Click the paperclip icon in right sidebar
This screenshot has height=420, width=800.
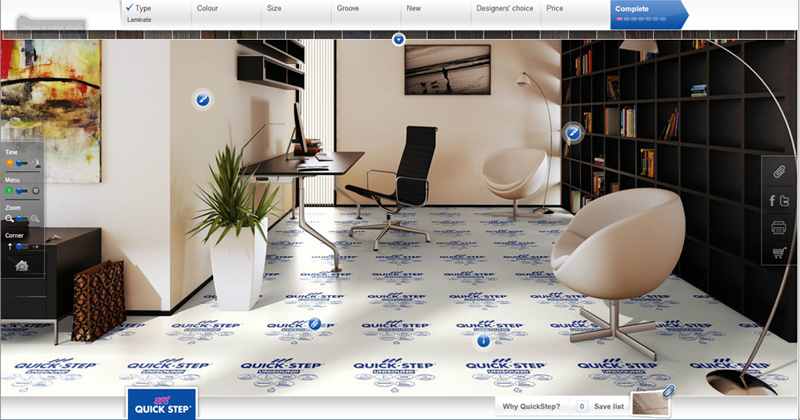(779, 172)
